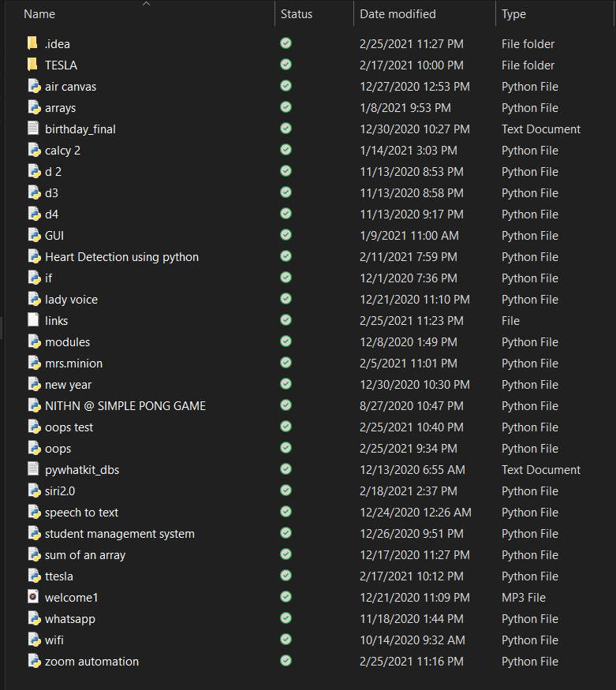
Task: Click the date 10/14/2020 9:32 AM
Action: (x=413, y=640)
